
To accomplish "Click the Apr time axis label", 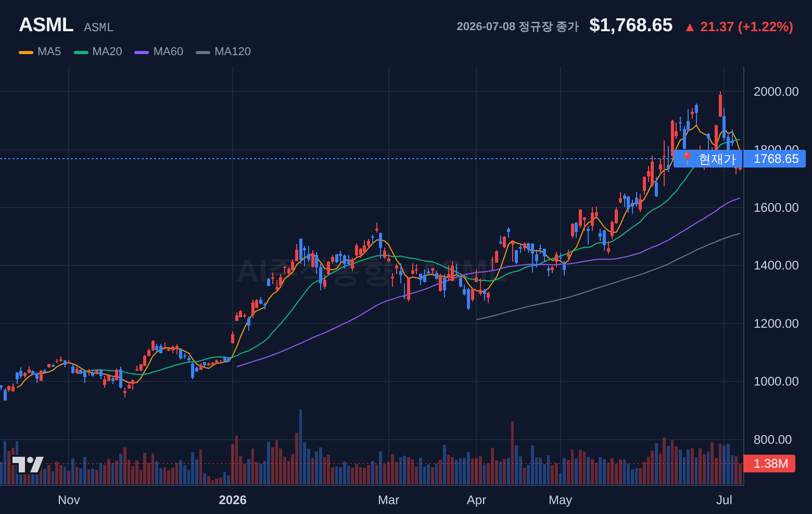I will [x=476, y=500].
